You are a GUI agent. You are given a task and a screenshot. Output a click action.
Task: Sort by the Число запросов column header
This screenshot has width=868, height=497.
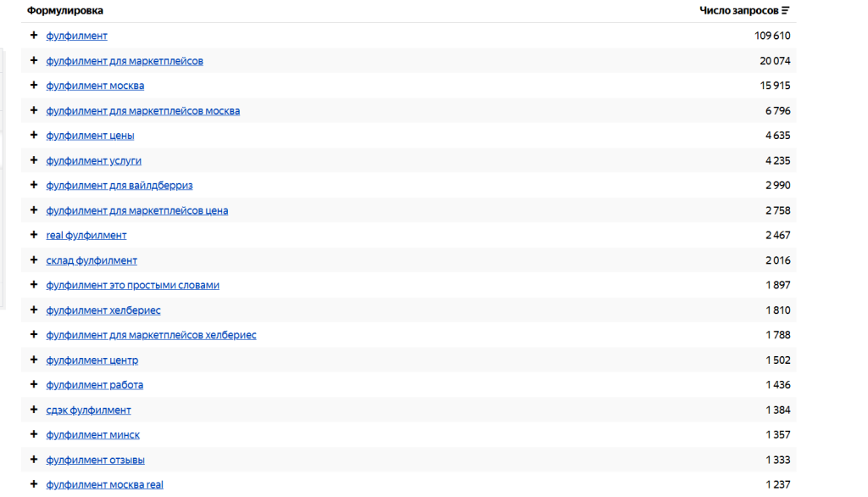(738, 11)
